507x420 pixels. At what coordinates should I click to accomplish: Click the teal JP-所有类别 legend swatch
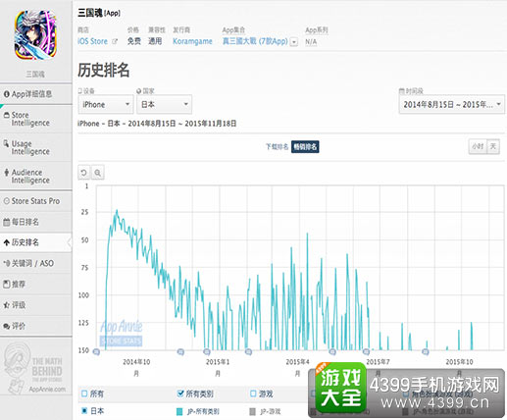click(x=179, y=411)
